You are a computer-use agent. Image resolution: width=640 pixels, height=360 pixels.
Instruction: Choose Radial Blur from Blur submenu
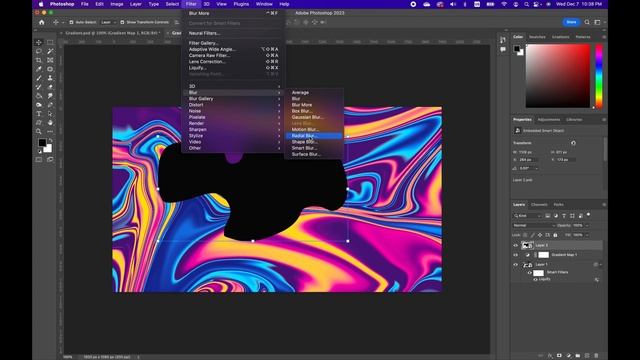313,136
